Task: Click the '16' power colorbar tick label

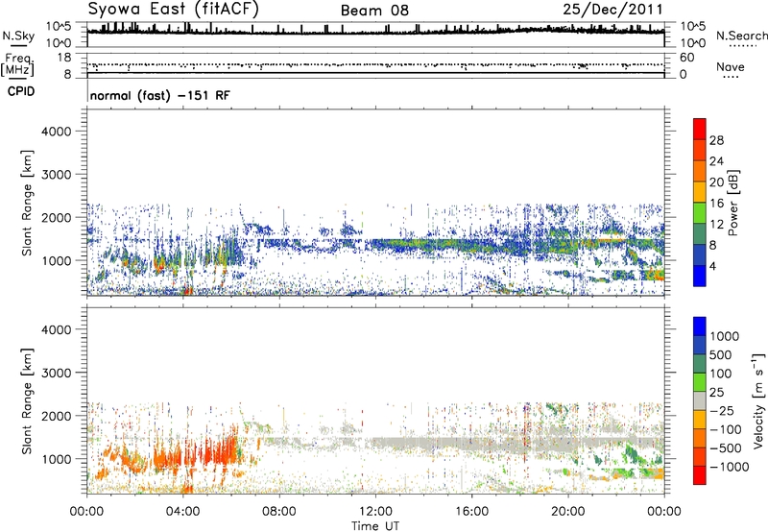Action: point(716,204)
